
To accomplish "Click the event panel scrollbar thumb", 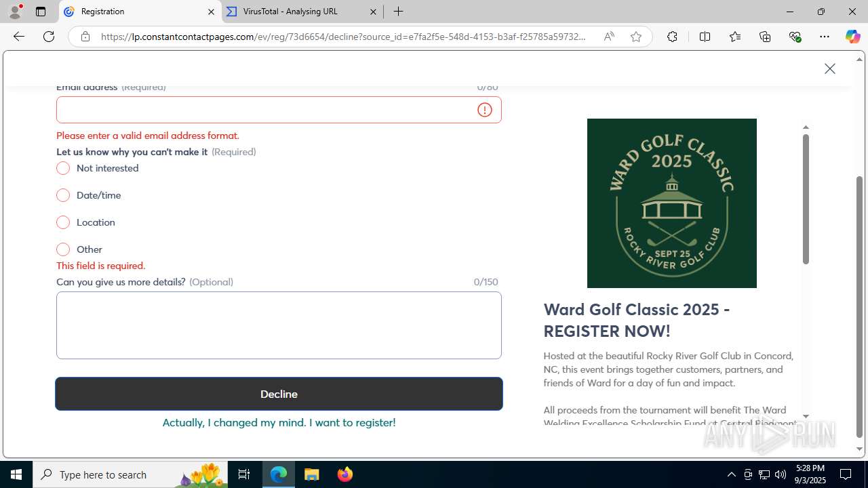I will click(806, 199).
